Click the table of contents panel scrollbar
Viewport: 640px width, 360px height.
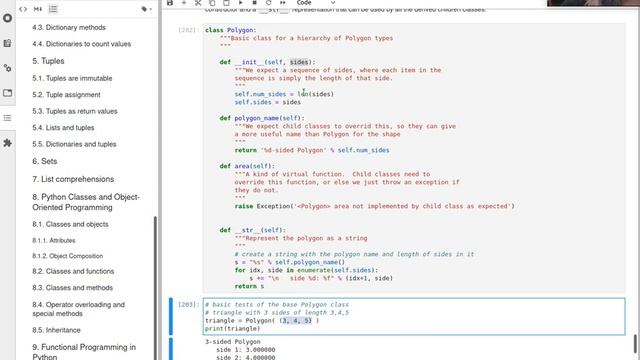155,288
